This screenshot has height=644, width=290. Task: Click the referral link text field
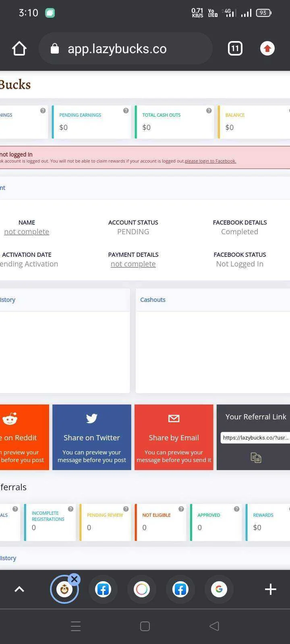click(x=255, y=438)
